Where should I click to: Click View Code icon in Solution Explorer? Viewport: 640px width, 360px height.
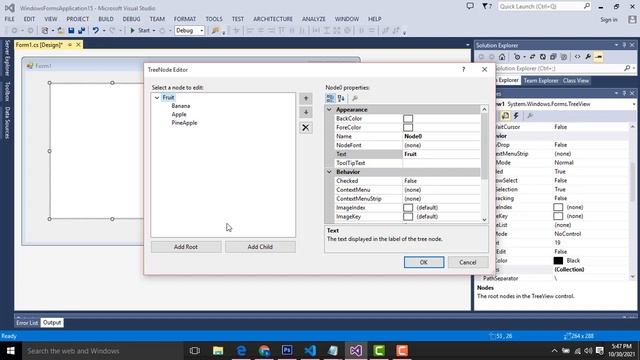578,57
